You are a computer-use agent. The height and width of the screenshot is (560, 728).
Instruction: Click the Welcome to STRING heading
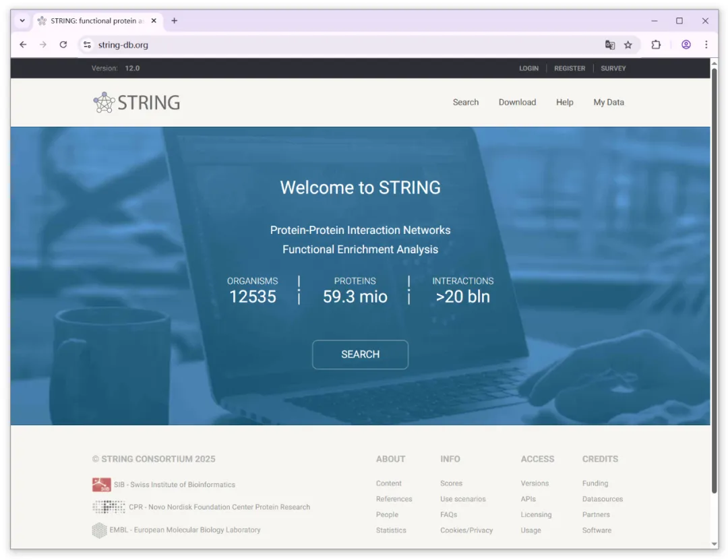(x=360, y=187)
